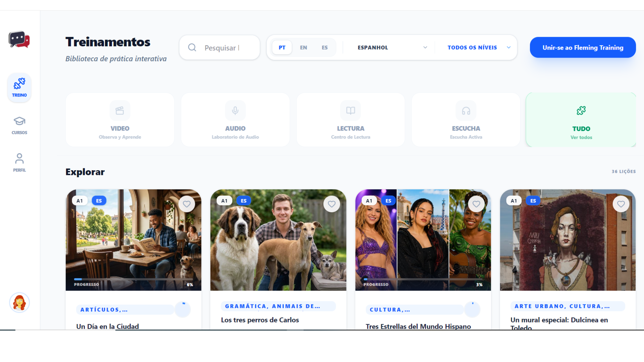Open the Escucha Activa tab
This screenshot has height=362, width=644.
tap(466, 120)
